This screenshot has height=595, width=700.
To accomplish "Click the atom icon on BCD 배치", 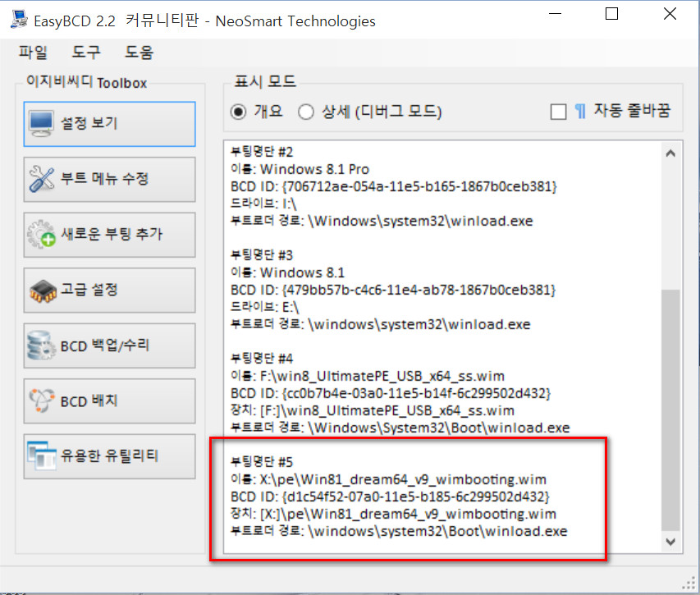I will 42,400.
